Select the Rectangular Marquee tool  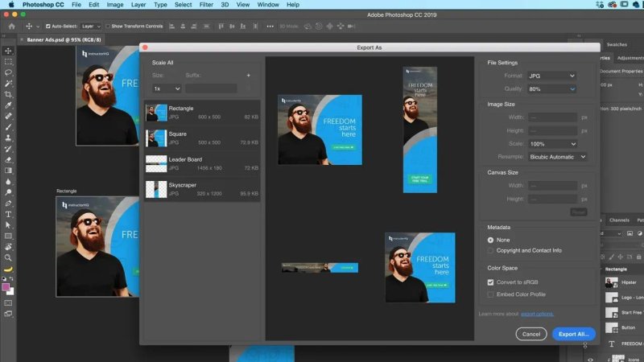point(8,62)
